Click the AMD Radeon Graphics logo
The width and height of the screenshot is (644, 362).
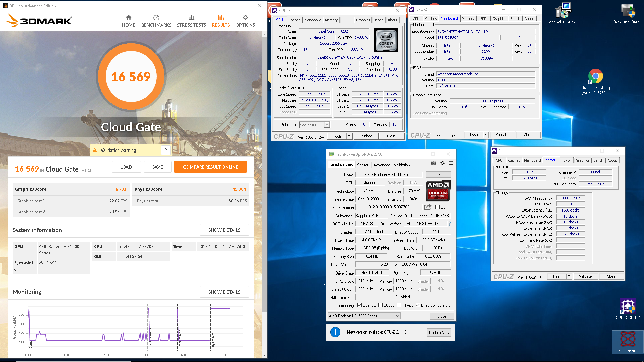point(438,191)
